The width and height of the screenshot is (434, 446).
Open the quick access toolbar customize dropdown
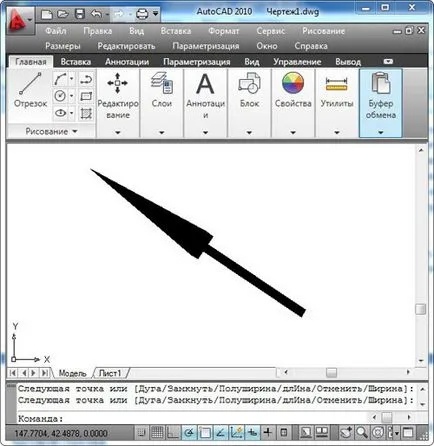point(156,14)
